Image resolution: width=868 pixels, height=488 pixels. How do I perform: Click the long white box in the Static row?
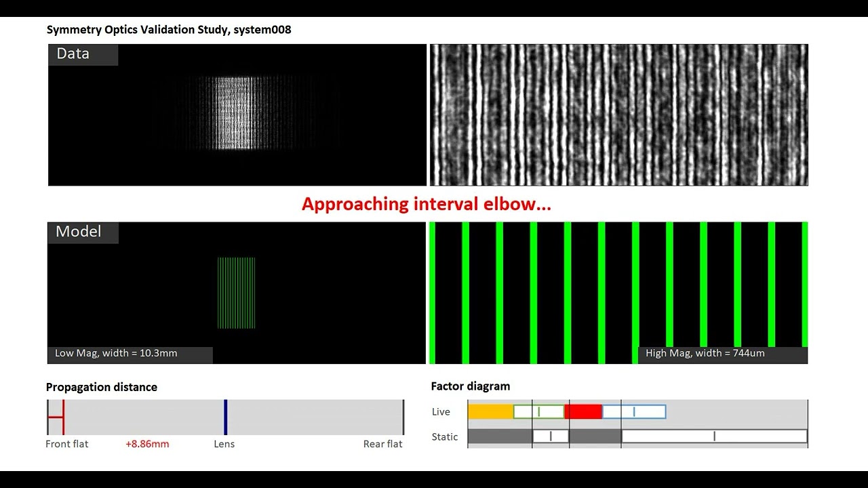point(715,436)
